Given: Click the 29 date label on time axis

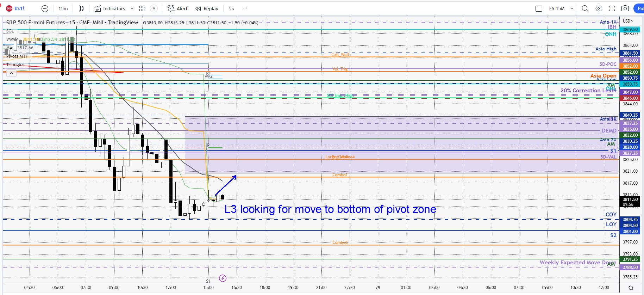Looking at the screenshot, I should (378, 288).
